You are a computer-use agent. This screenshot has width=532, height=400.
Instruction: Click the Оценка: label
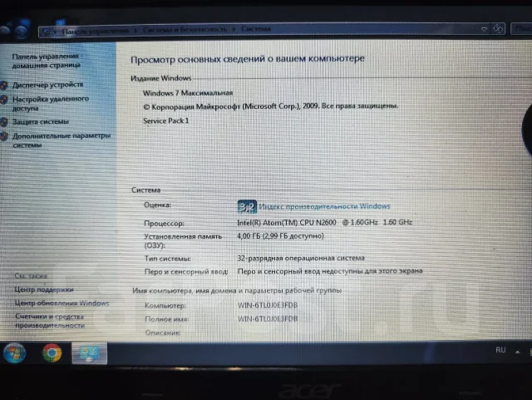pos(157,205)
